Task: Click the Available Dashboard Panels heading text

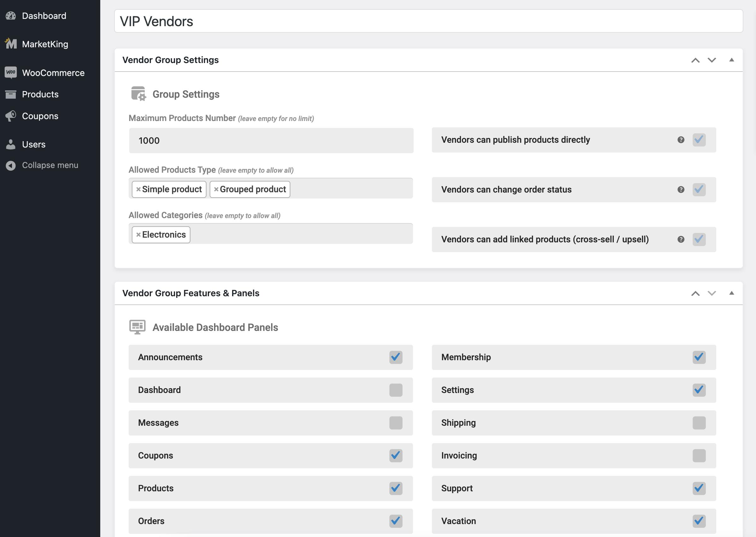Action: click(215, 327)
